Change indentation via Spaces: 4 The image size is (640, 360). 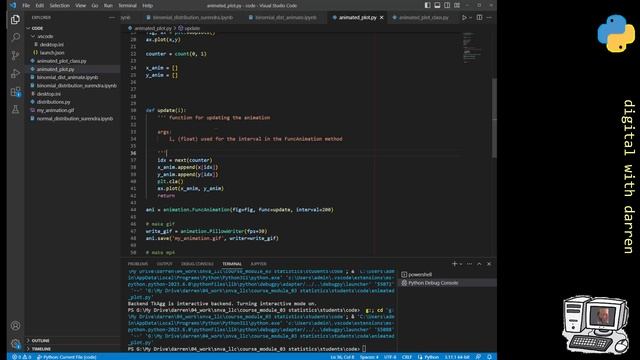coord(369,357)
